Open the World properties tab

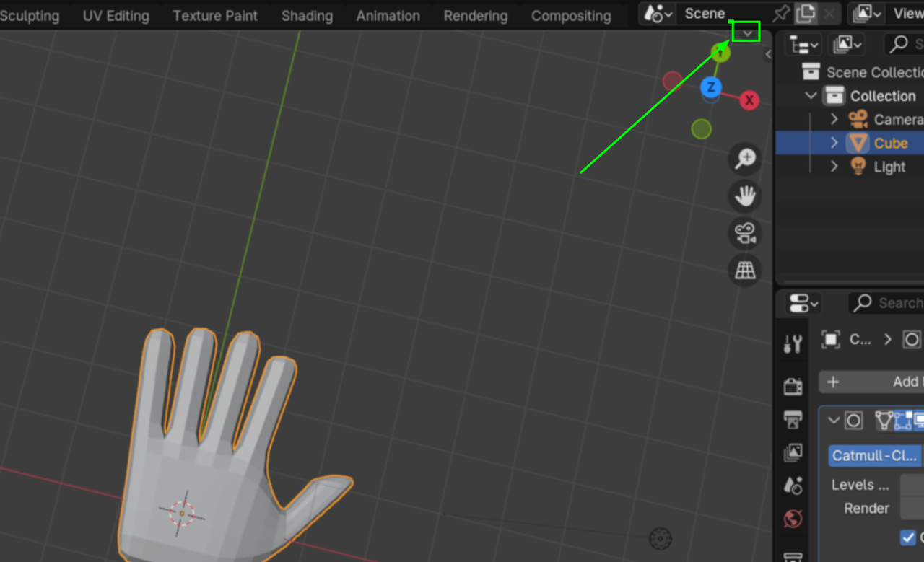click(793, 519)
